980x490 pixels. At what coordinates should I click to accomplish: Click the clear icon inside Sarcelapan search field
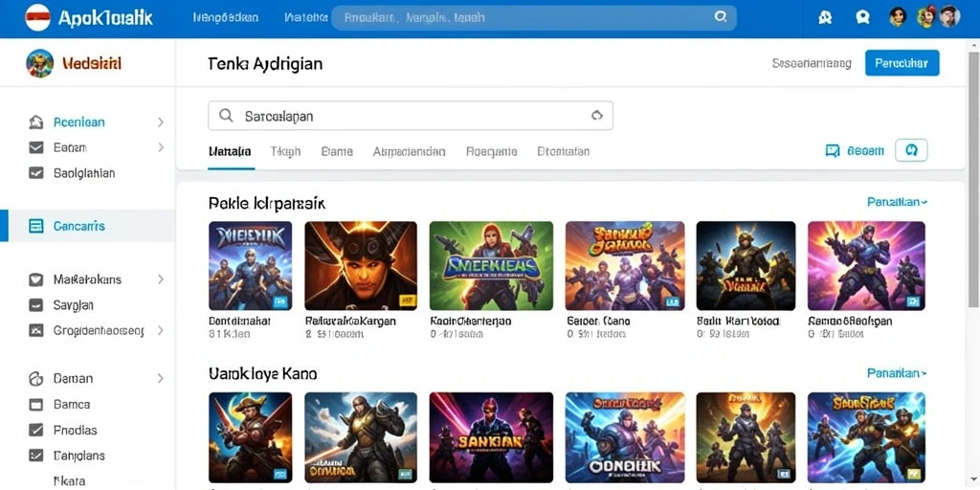tap(596, 116)
